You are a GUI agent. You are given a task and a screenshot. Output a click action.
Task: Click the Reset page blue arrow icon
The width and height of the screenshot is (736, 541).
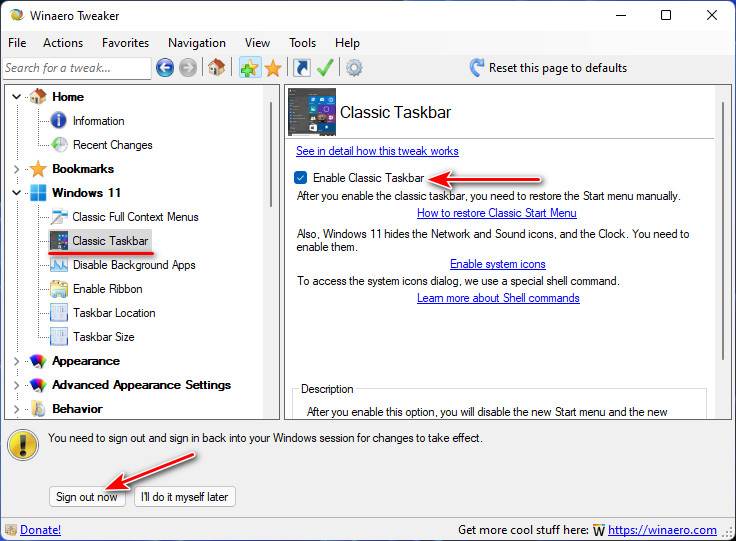(x=476, y=68)
